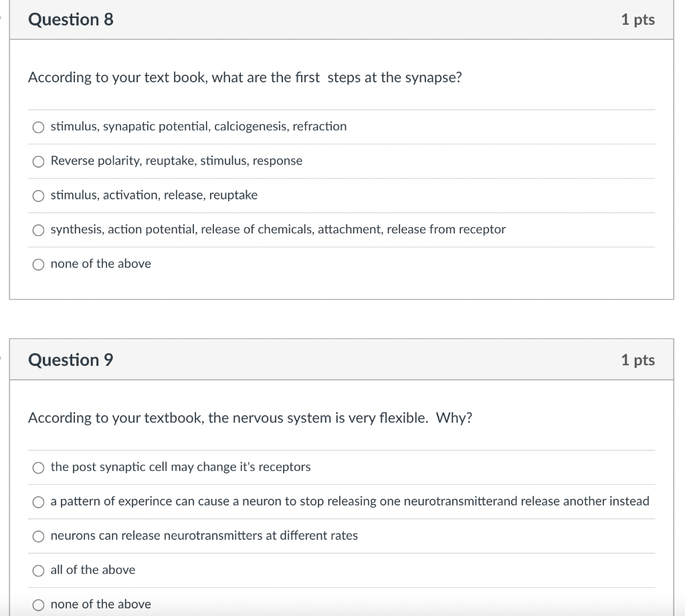Select 'post synaptic cell may change' radio button
The height and width of the screenshot is (616, 685).
(39, 468)
